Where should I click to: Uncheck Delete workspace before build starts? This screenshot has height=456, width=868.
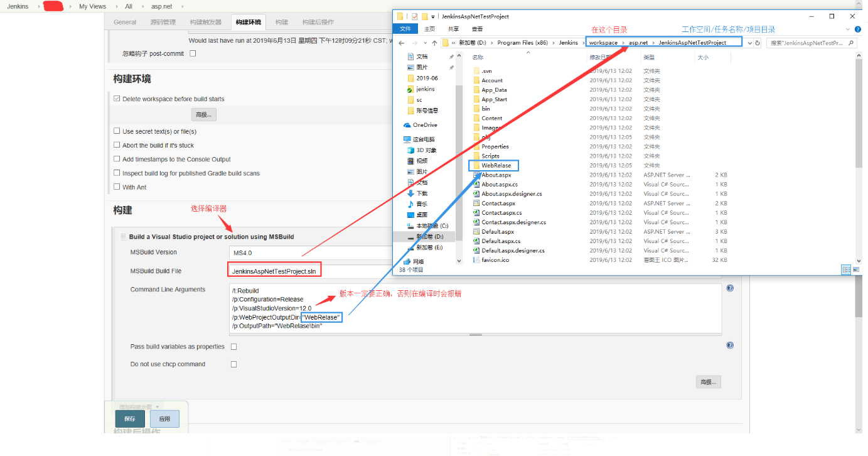117,99
